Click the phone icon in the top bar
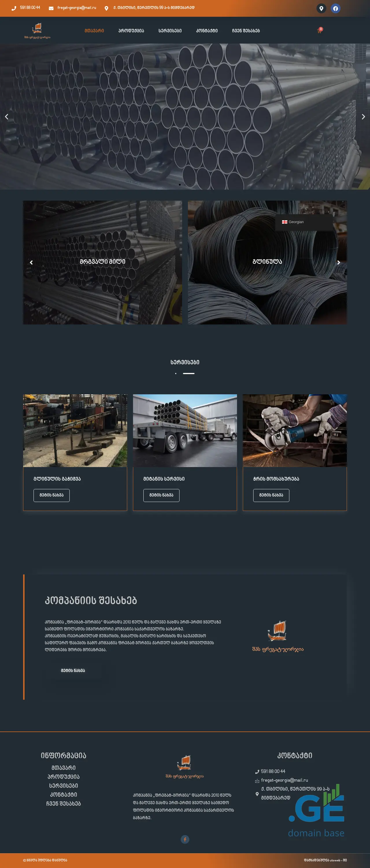This screenshot has height=868, width=370. point(14,8)
